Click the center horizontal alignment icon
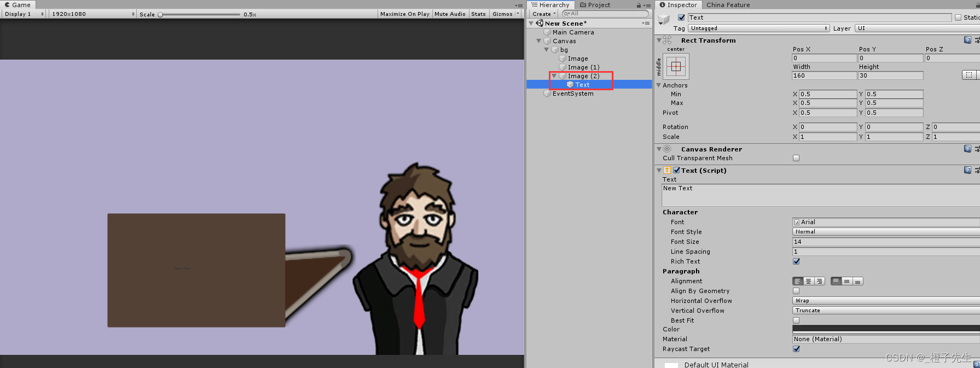 pyautogui.click(x=808, y=281)
